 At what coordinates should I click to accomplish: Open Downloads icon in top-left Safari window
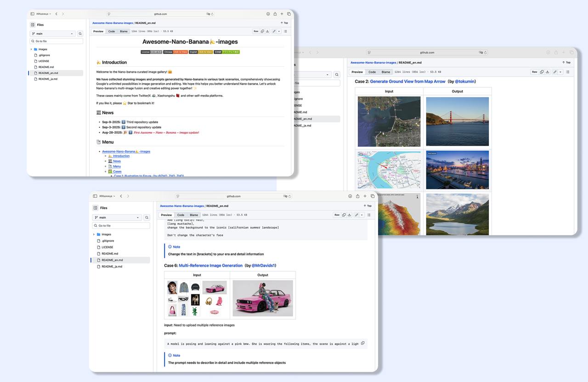tap(268, 14)
